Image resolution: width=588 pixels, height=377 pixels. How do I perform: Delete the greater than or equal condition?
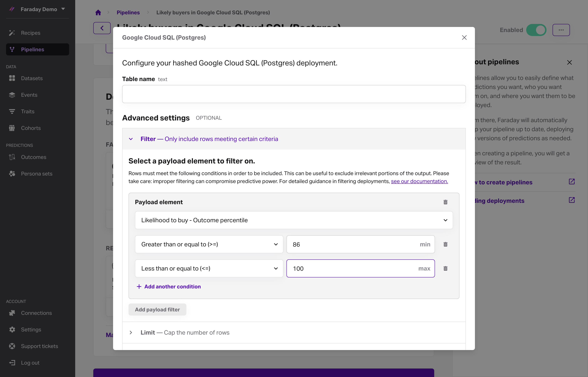click(x=445, y=244)
